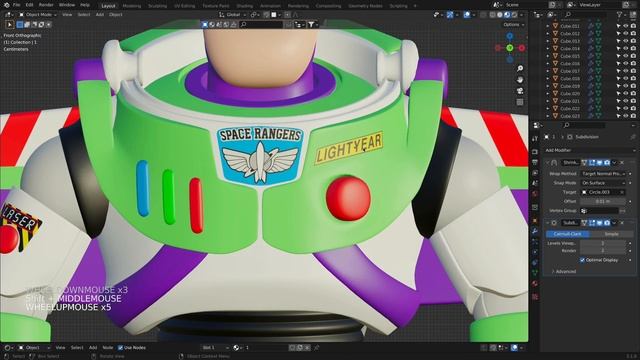Open the viewport Add menu
This screenshot has width=640, height=360.
[100, 15]
